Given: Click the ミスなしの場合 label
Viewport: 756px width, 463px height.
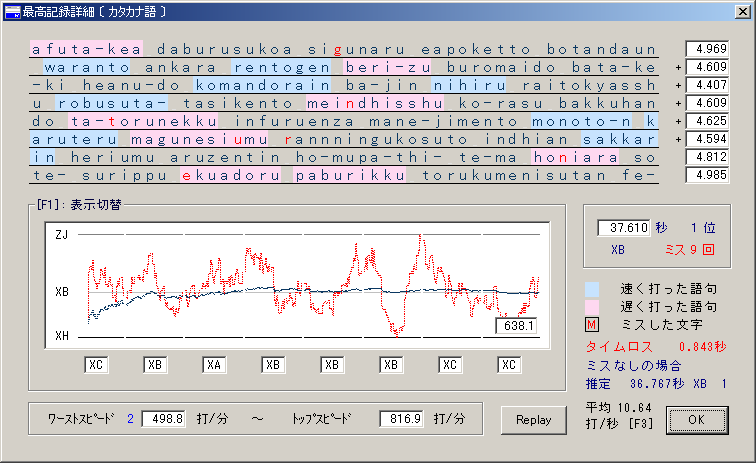Looking at the screenshot, I should coord(634,365).
